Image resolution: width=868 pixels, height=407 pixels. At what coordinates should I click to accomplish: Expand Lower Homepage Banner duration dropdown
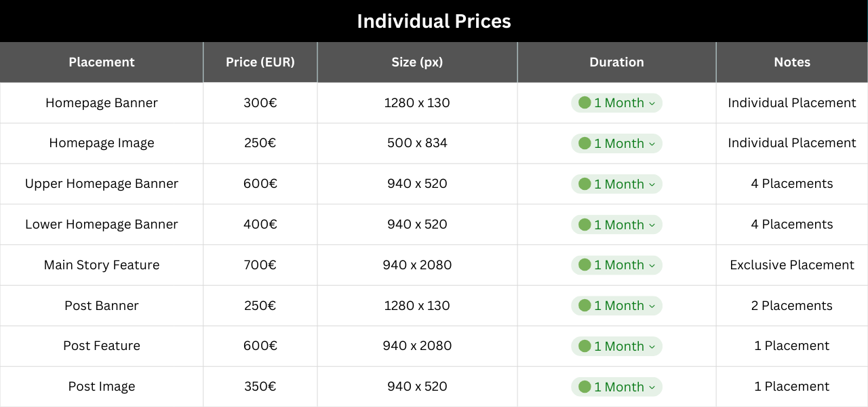tap(616, 225)
